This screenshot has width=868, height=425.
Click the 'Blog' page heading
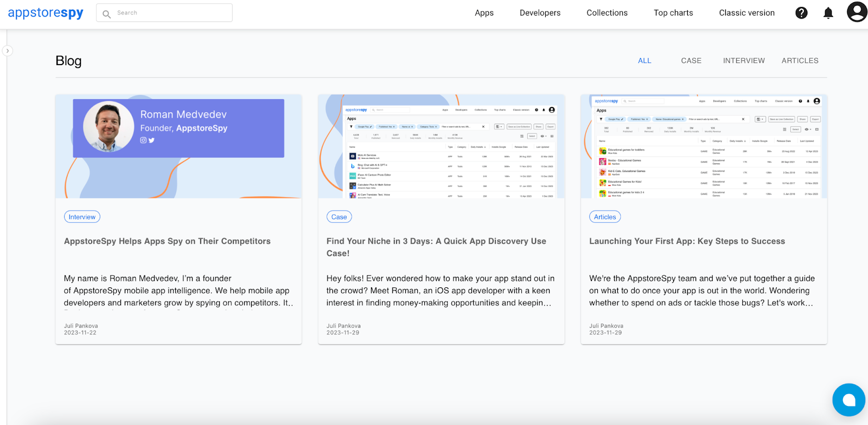point(68,61)
